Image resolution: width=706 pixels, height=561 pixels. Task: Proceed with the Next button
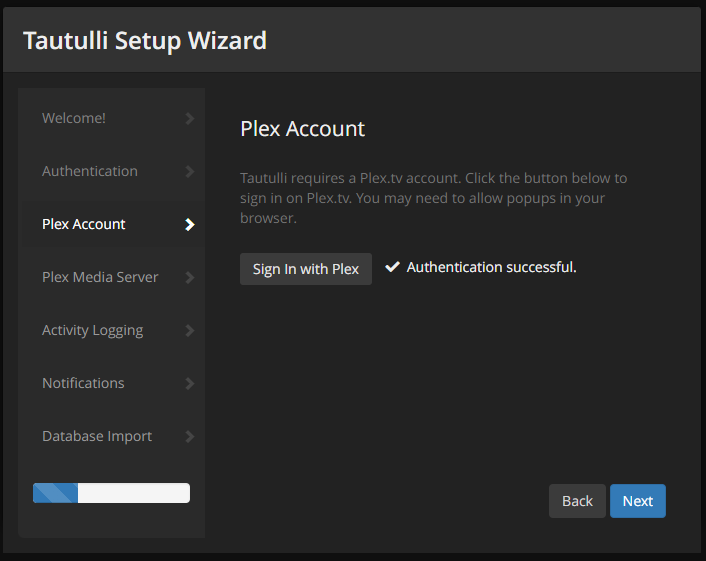point(638,501)
